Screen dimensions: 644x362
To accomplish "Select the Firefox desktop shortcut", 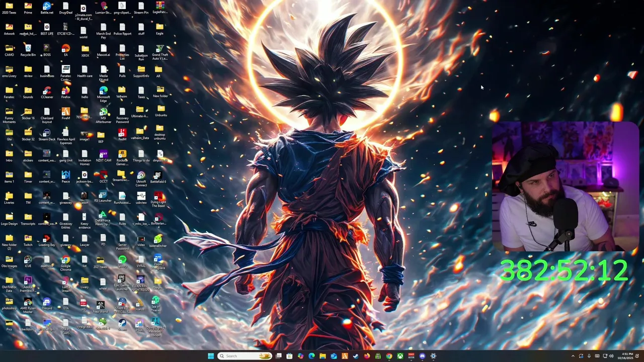I will [65, 93].
